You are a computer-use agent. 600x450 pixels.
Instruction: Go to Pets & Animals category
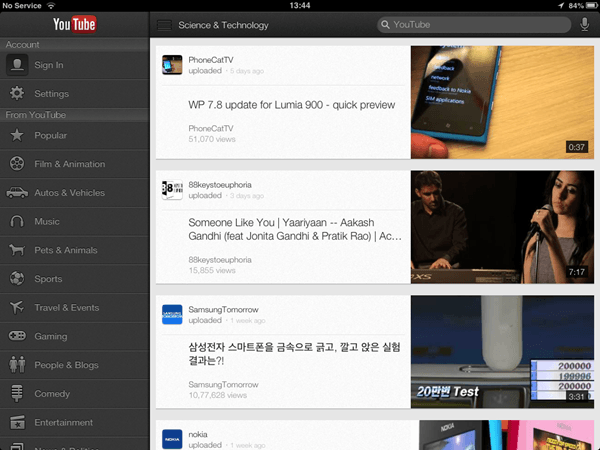tap(75, 250)
